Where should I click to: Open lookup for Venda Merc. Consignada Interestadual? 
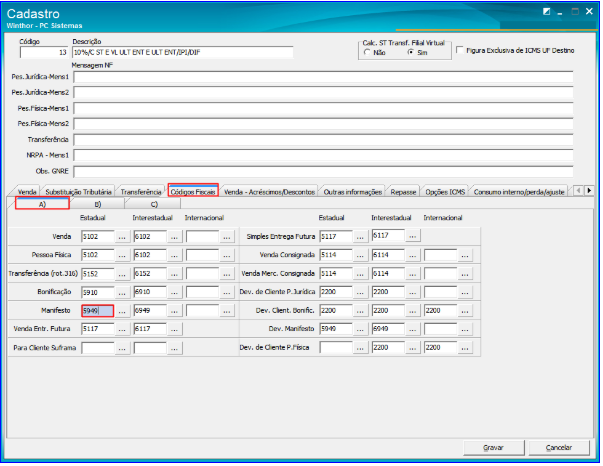click(413, 274)
